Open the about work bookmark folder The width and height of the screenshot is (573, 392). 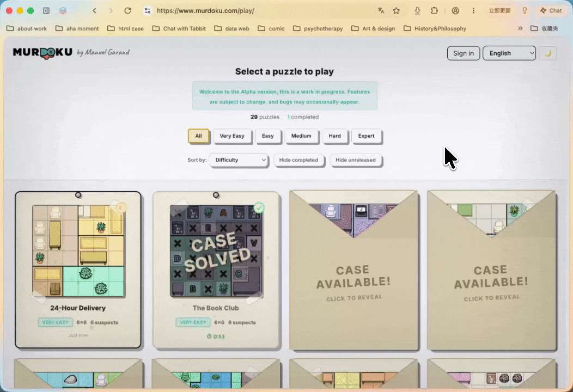[x=27, y=28]
